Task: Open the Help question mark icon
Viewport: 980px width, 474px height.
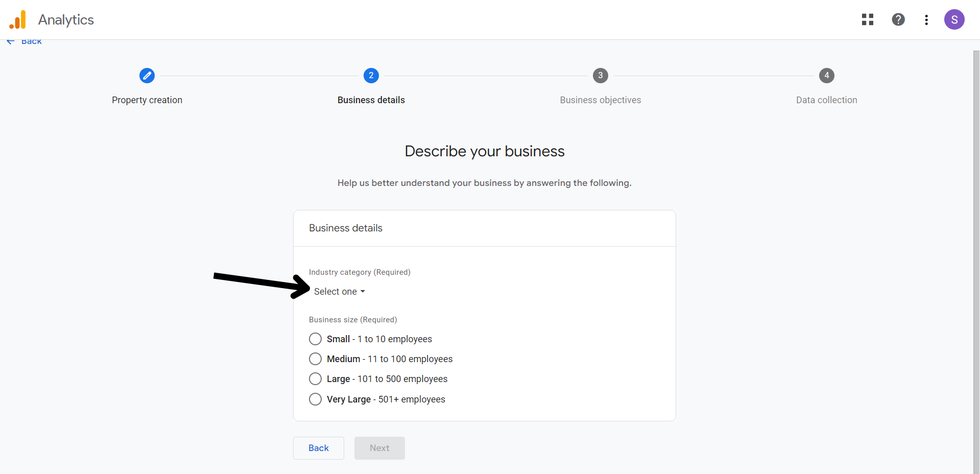Action: (x=898, y=20)
